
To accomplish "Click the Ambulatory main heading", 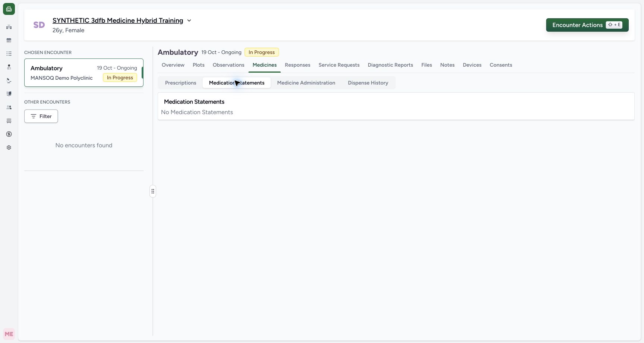I will pyautogui.click(x=178, y=52).
